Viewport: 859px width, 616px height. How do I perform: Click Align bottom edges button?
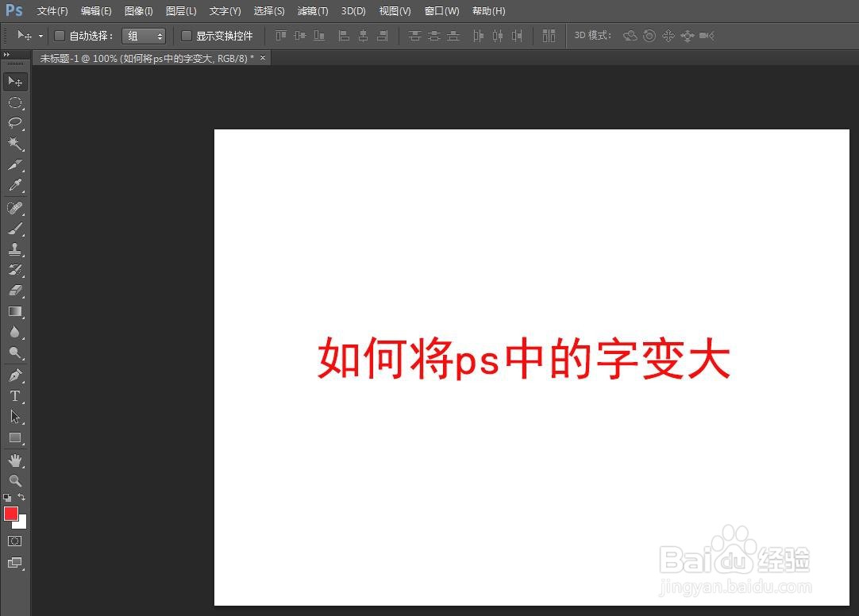tap(319, 37)
